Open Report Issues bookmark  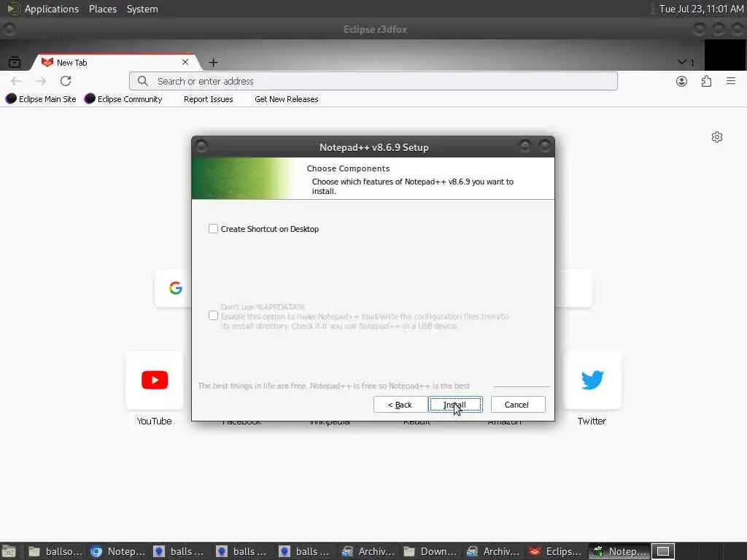(208, 99)
